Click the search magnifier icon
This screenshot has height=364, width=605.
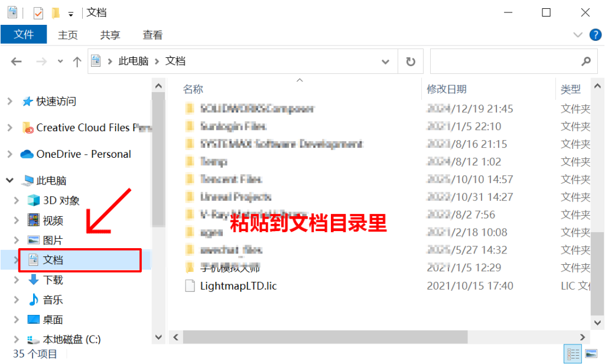586,61
